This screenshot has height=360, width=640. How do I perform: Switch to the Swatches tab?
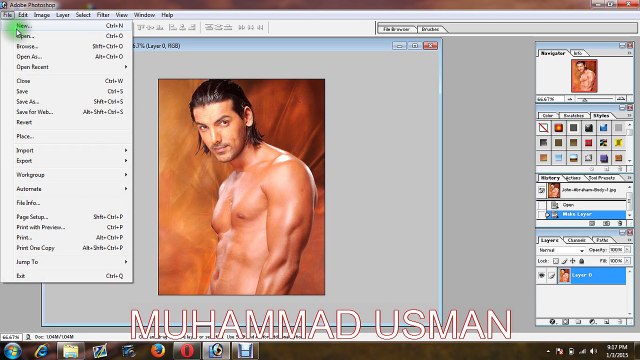click(x=573, y=116)
